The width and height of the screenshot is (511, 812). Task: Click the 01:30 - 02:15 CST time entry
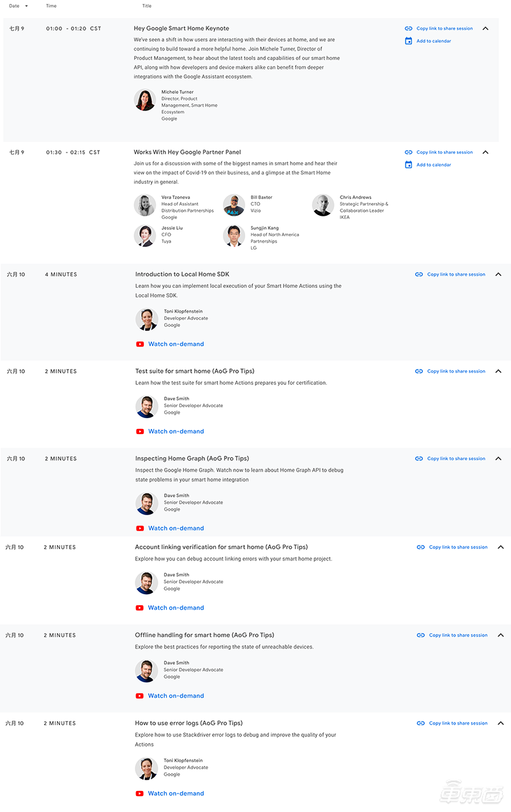(x=73, y=153)
